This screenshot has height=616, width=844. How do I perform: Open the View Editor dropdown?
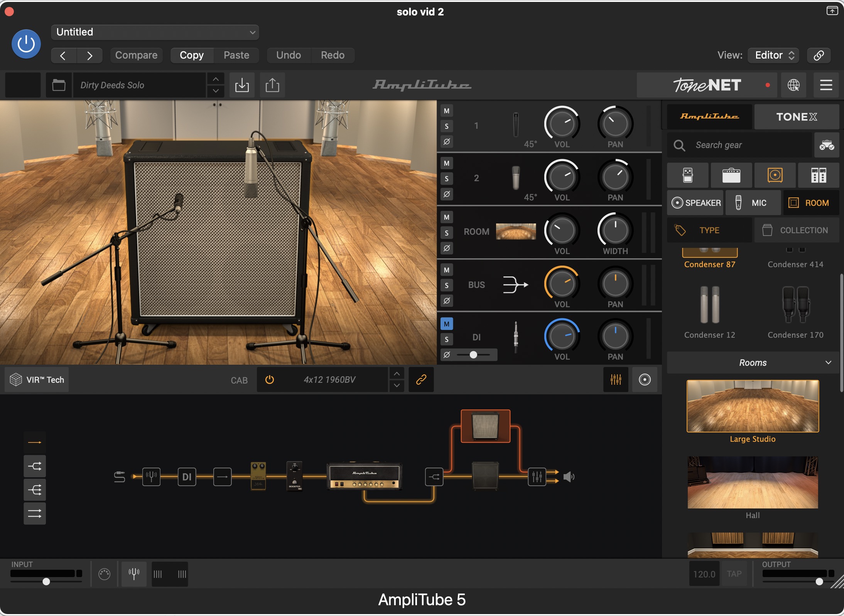point(773,55)
